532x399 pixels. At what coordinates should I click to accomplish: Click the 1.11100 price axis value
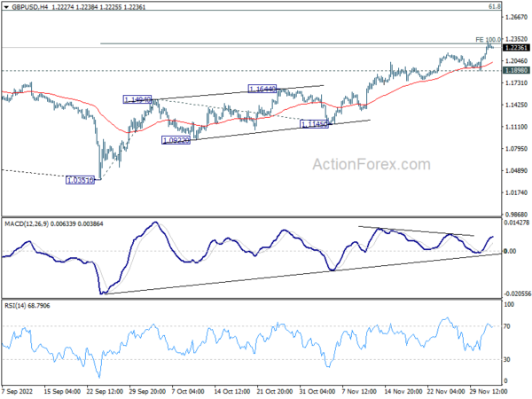coord(516,127)
